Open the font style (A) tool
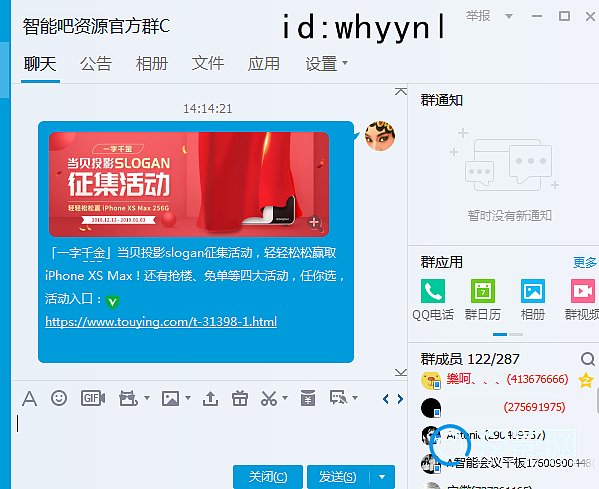599x489 pixels. pyautogui.click(x=29, y=399)
